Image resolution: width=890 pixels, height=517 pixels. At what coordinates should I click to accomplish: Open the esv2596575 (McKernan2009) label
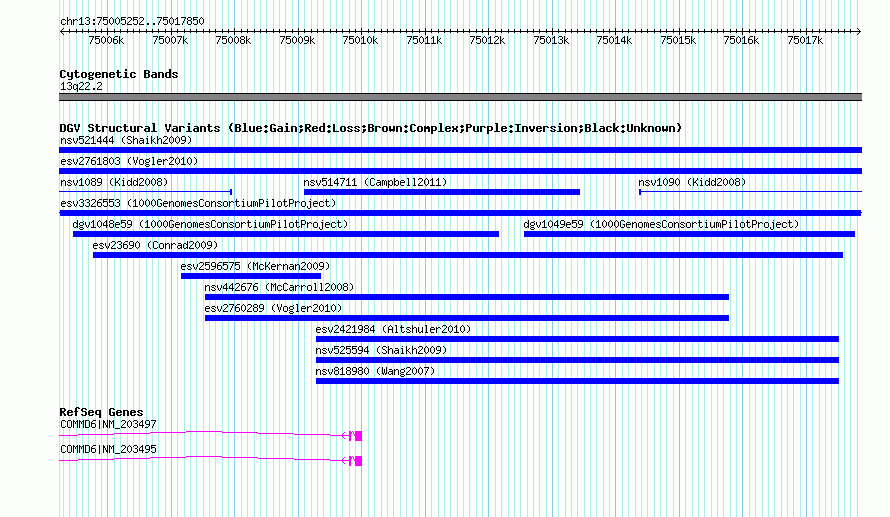pos(255,266)
